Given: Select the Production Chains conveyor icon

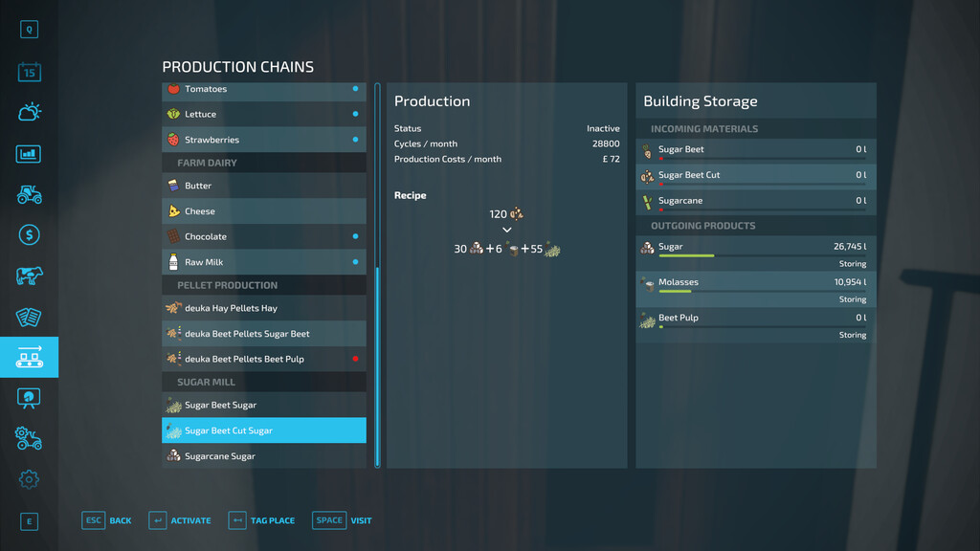Looking at the screenshot, I should click(29, 357).
